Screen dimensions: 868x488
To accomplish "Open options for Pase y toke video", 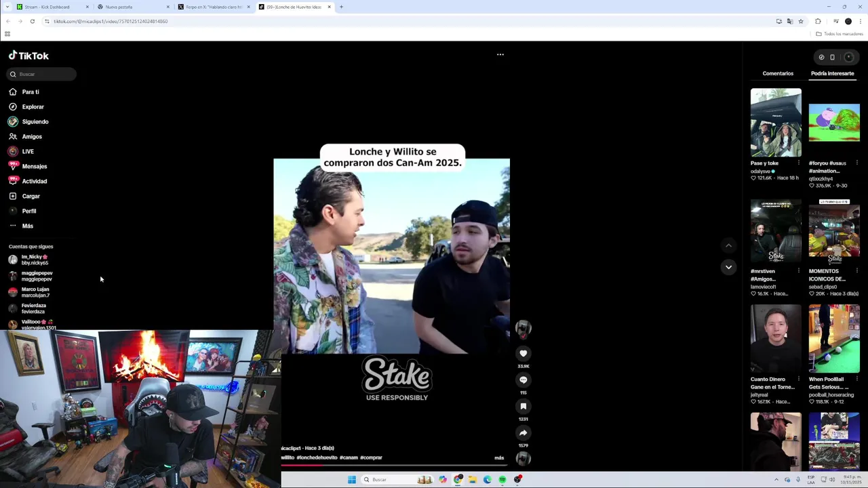I will (x=798, y=163).
